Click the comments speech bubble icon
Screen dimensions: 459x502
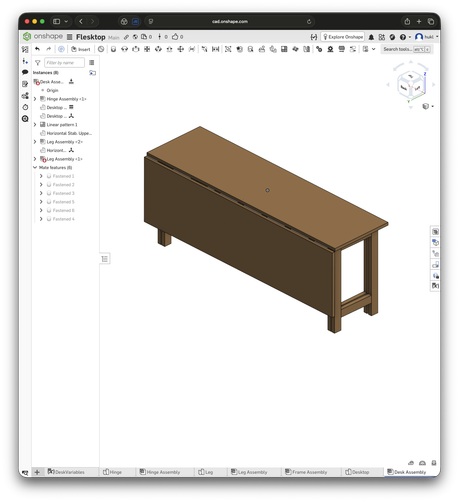25,72
